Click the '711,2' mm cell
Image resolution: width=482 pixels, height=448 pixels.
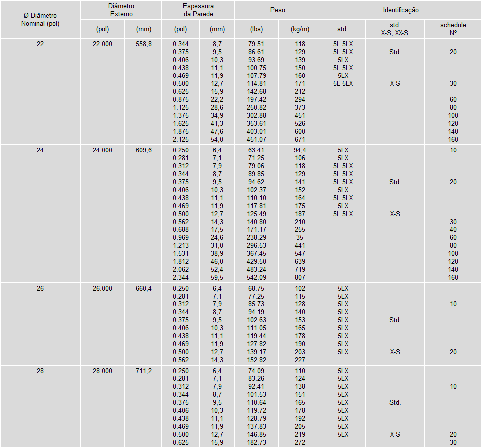click(144, 371)
